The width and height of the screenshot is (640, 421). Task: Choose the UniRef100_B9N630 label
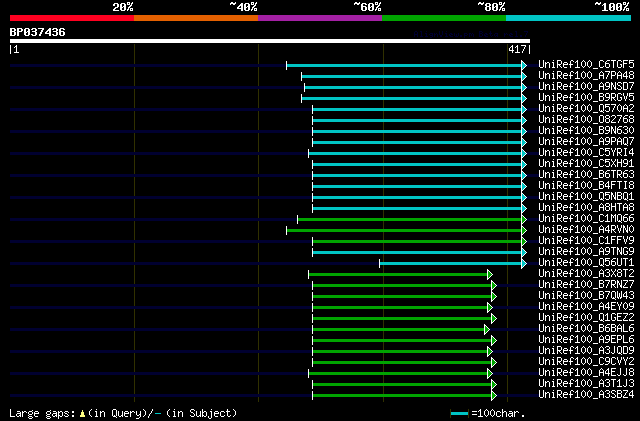pyautogui.click(x=586, y=131)
